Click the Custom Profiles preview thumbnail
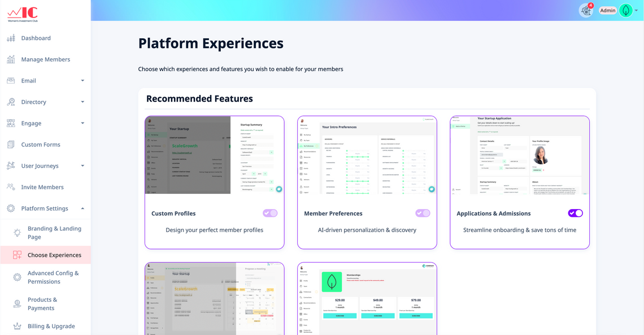Image resolution: width=644 pixels, height=335 pixels. point(215,155)
